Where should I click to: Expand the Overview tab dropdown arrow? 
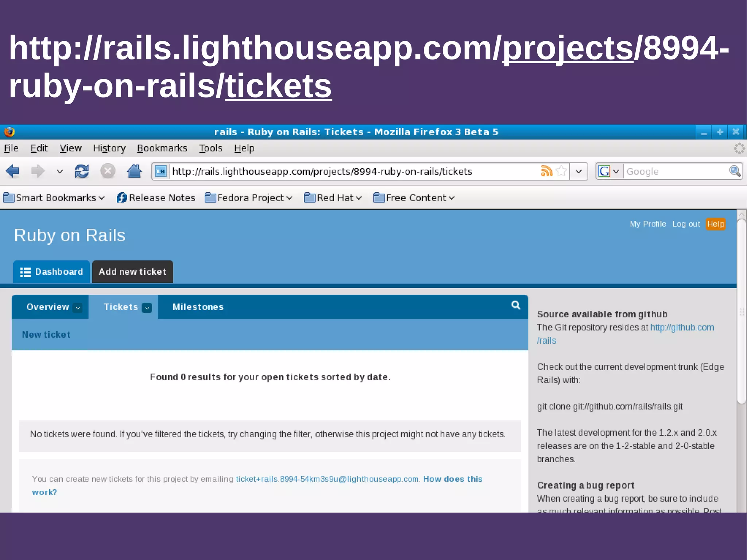point(77,308)
